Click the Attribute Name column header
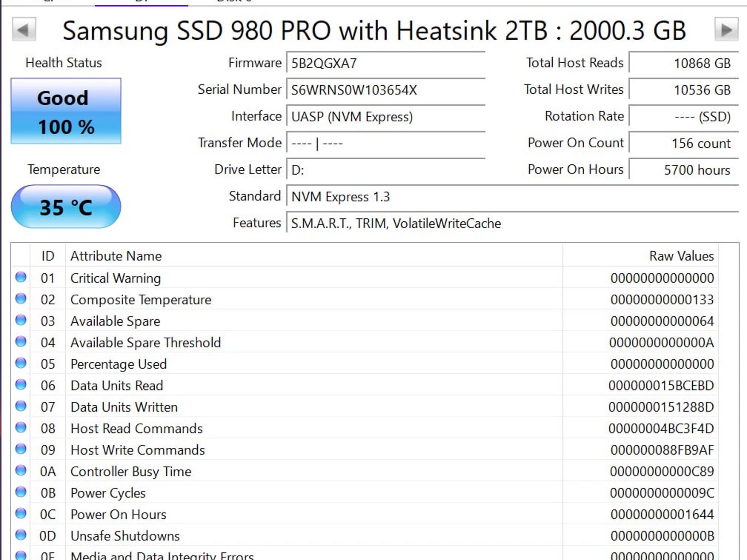 [x=314, y=256]
